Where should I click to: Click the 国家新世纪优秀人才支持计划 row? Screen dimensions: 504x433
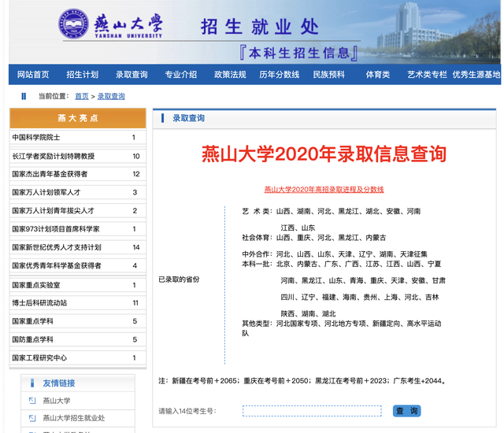coord(78,247)
